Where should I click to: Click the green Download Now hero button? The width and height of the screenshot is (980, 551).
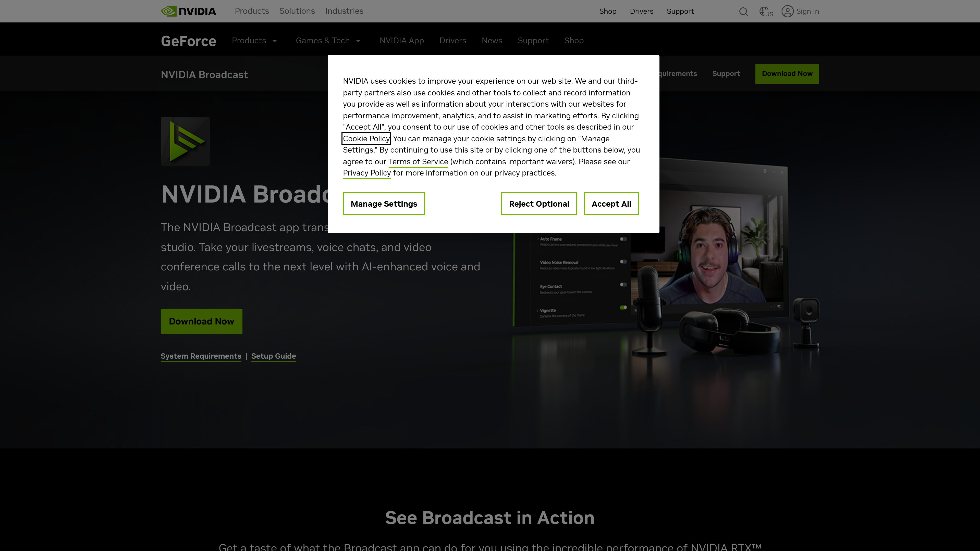(201, 321)
